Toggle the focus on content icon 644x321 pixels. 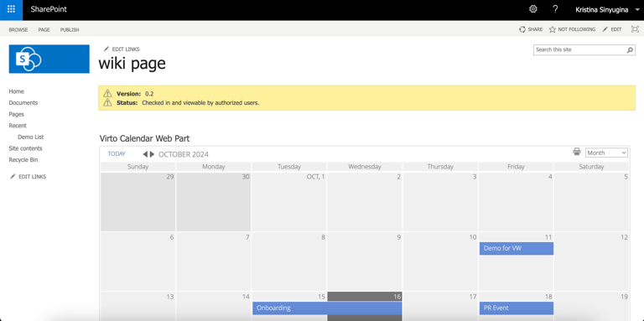[635, 29]
